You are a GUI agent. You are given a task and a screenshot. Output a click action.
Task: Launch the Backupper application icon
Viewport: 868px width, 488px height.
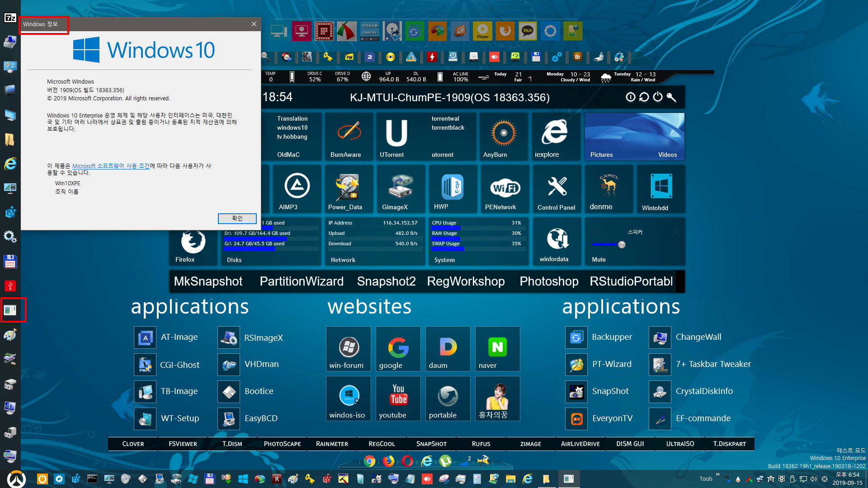click(576, 338)
